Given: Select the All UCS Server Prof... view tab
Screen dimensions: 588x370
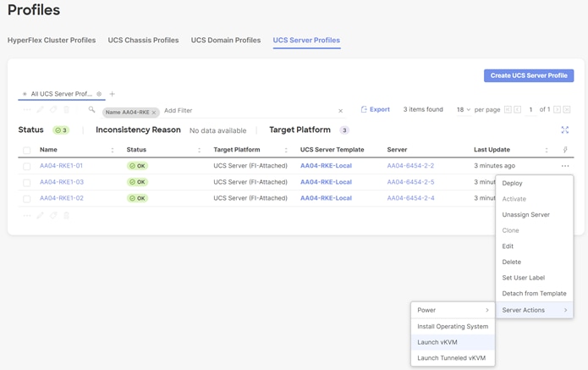Looking at the screenshot, I should pyautogui.click(x=62, y=94).
